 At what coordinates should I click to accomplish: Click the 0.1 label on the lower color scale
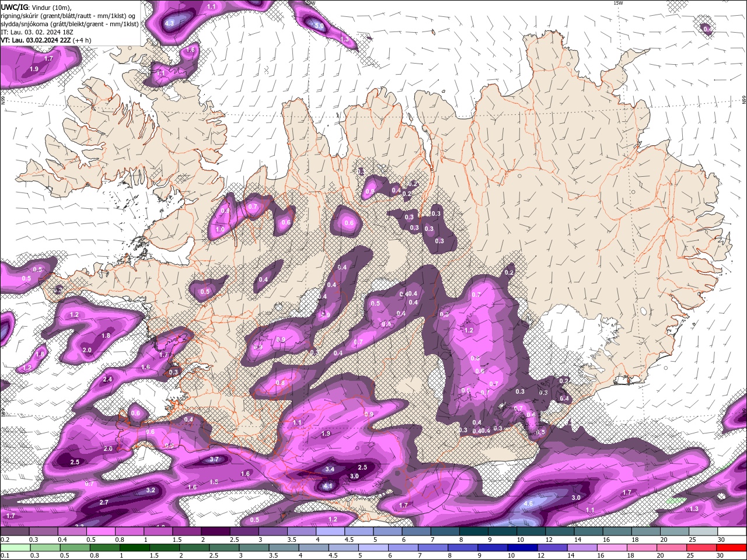point(5,555)
